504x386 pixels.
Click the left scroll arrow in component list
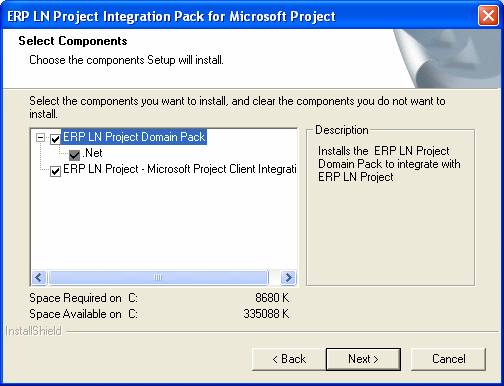point(39,277)
